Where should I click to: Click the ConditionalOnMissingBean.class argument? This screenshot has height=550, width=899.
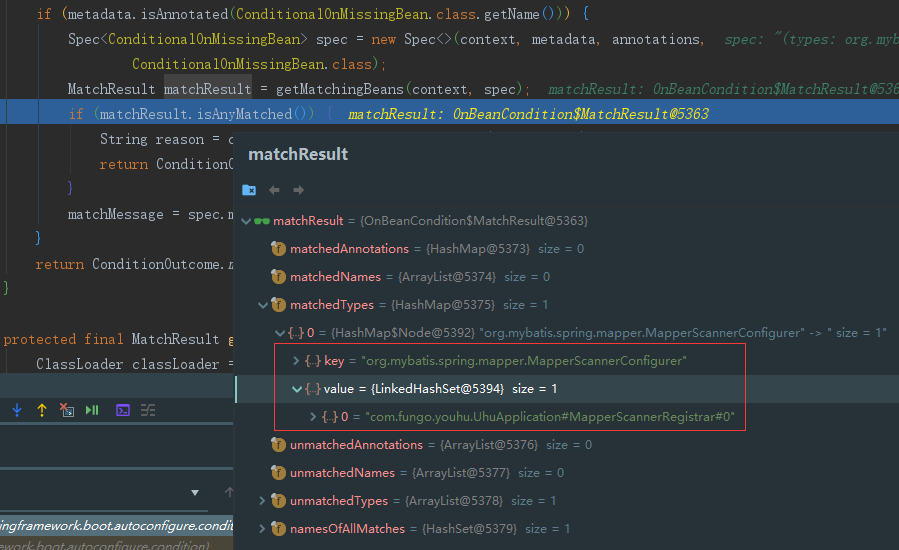pyautogui.click(x=251, y=64)
